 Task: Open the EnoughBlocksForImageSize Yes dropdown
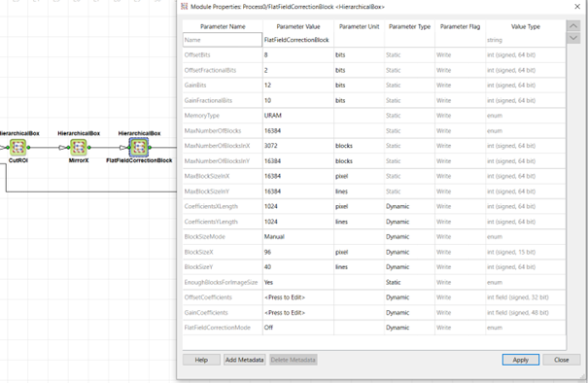[298, 282]
